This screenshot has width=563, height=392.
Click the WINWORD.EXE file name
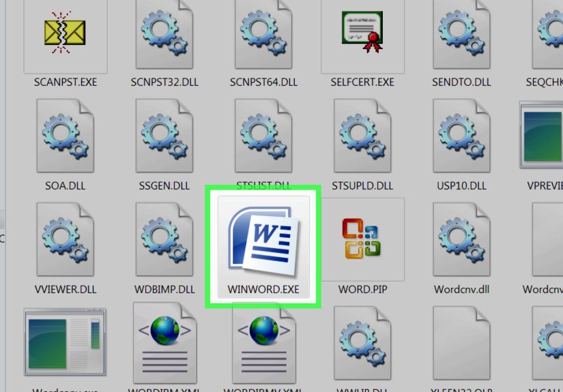(263, 290)
